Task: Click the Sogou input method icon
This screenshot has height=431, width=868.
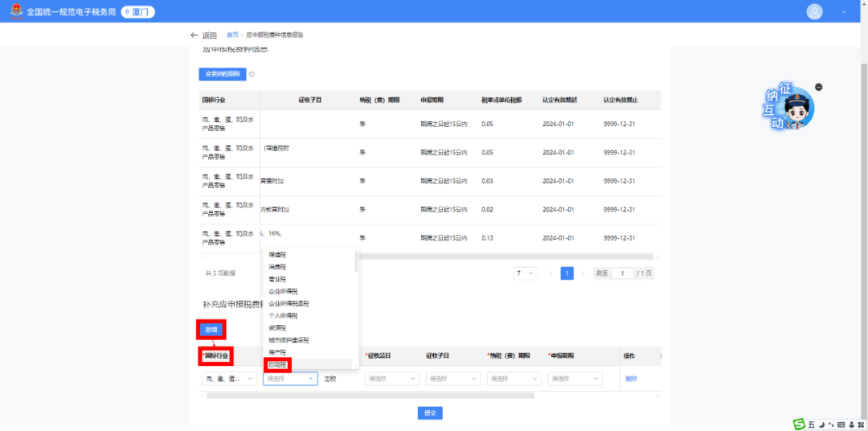Action: pos(799,424)
